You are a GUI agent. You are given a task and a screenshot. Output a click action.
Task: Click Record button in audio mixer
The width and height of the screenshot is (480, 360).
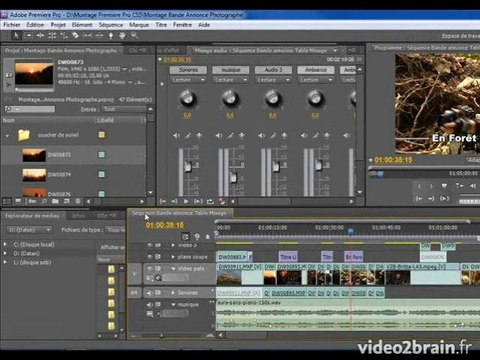(222, 201)
